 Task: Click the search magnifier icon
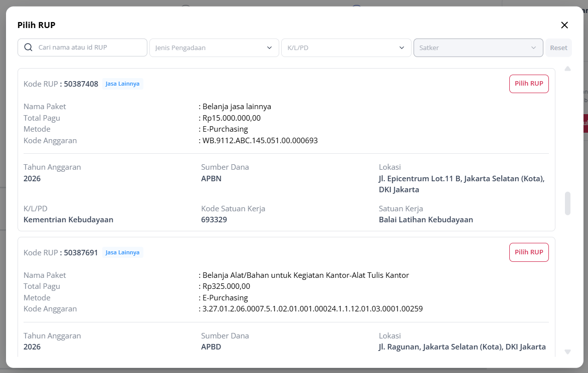28,47
